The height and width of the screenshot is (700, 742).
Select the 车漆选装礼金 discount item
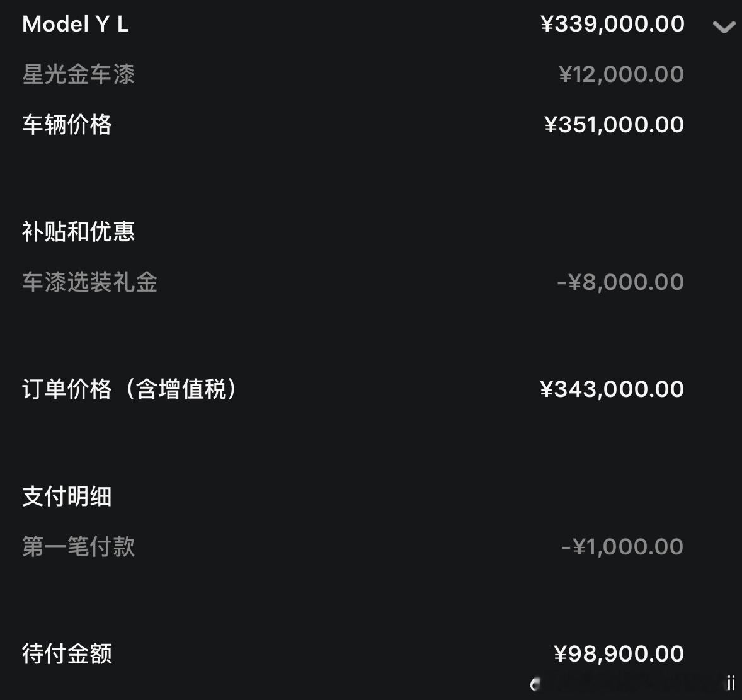click(90, 282)
